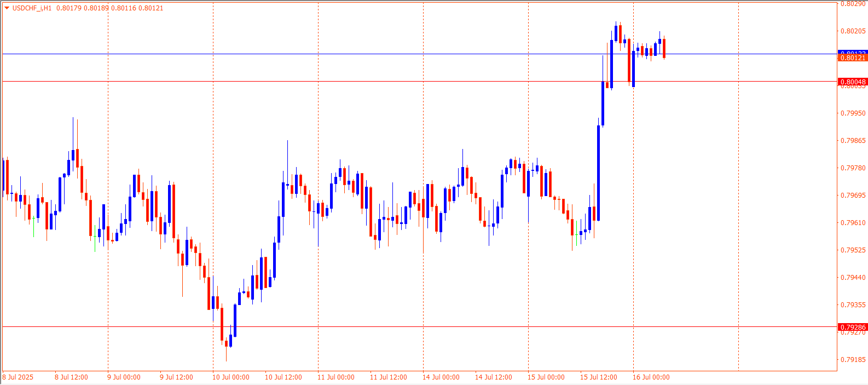Click the 0.79525 price axis label
Screen dimensions: 868x385
pyautogui.click(x=853, y=250)
